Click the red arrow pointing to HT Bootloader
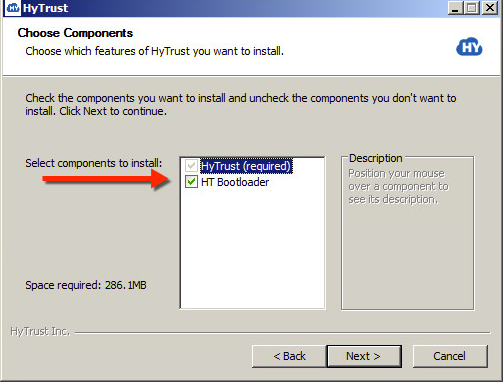 click(107, 179)
